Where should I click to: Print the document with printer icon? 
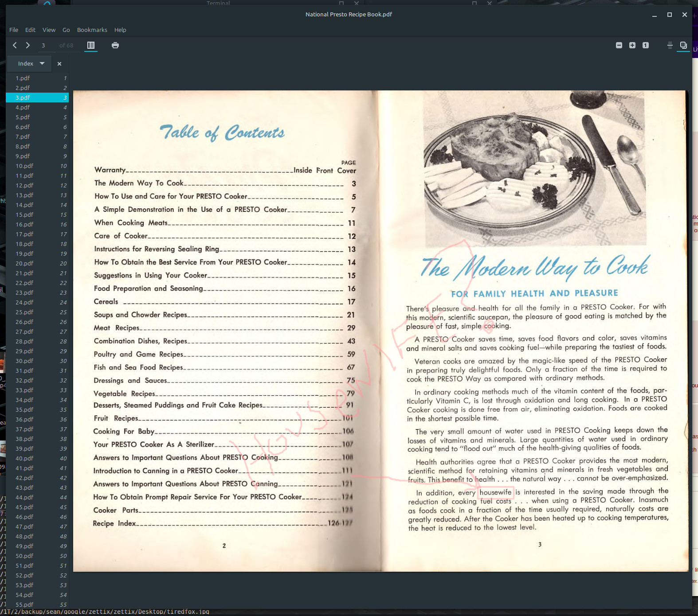coord(115,45)
